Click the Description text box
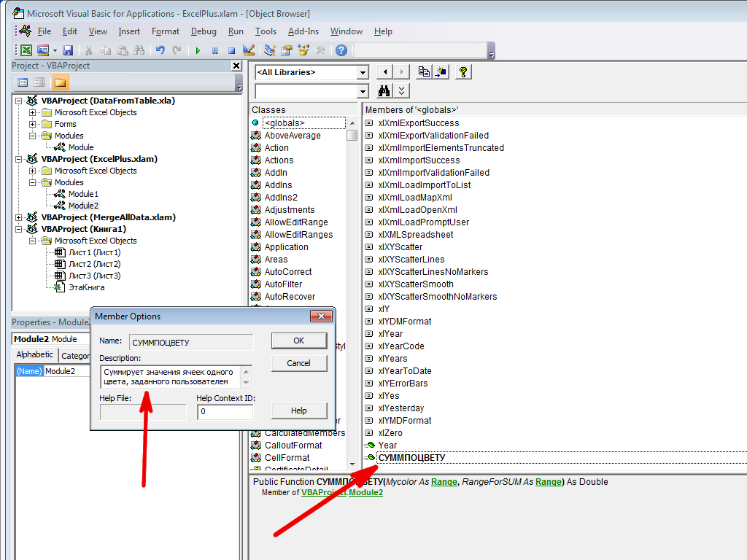The height and width of the screenshot is (560, 747). coord(171,377)
